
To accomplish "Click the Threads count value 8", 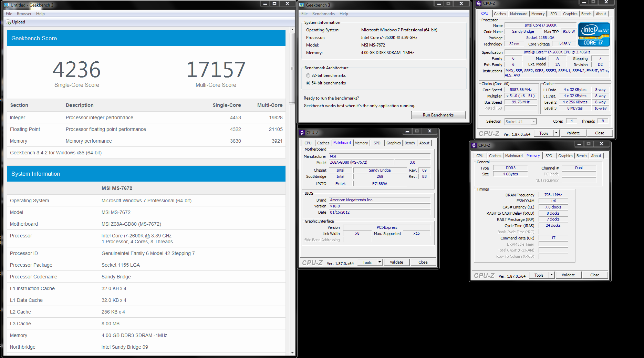I will click(603, 121).
